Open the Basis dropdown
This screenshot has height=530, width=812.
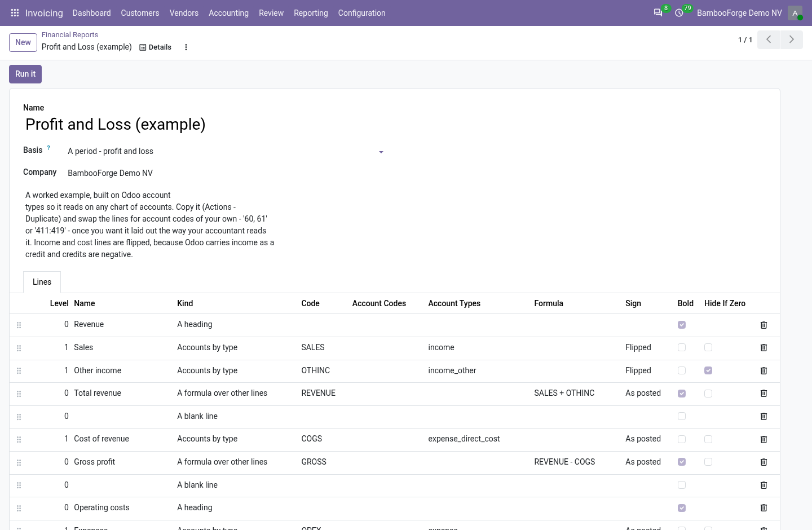coord(226,151)
